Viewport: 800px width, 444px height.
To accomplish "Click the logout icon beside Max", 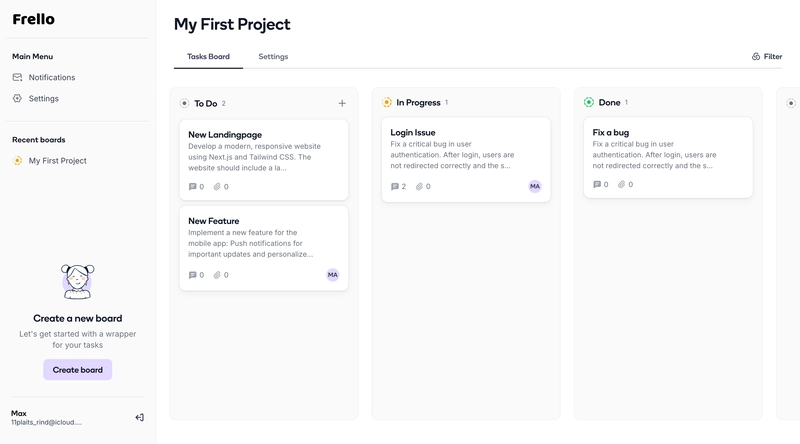I will [140, 417].
